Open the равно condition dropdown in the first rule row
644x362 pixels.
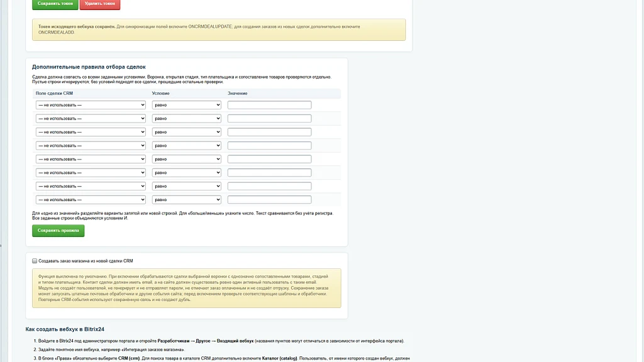[x=186, y=105]
